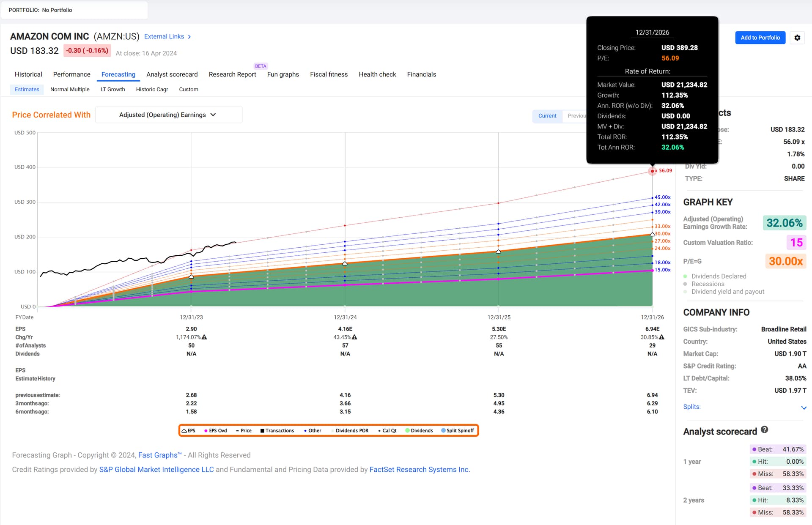812x525 pixels.
Task: Click the orange 30.00x P/E=G swatch
Action: [x=785, y=261]
